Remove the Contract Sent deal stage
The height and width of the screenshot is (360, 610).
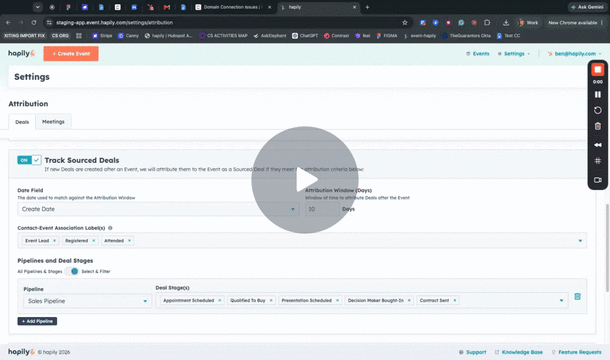tap(455, 300)
